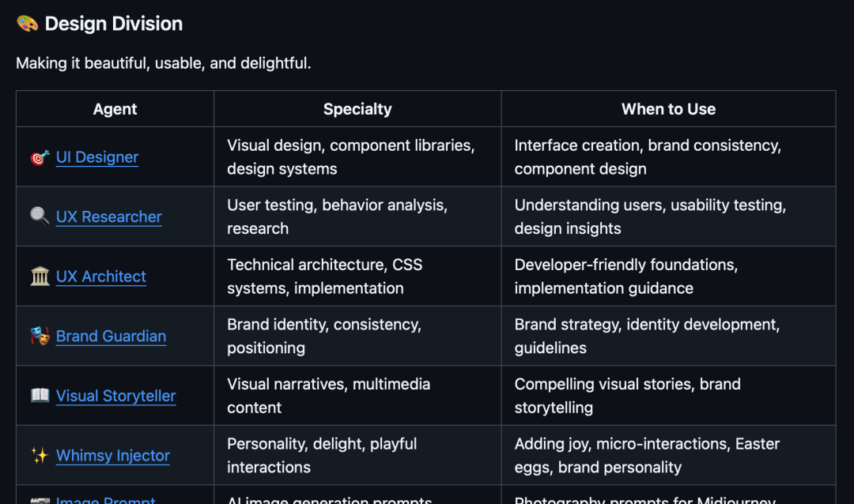Screen dimensions: 854x504
Task: Click the When to Use column header
Action: [668, 109]
